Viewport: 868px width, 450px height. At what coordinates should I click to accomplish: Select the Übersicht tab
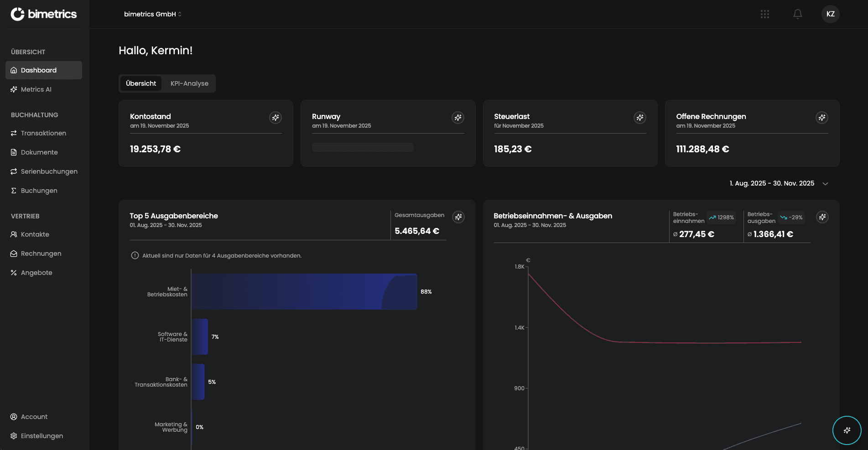tap(141, 83)
